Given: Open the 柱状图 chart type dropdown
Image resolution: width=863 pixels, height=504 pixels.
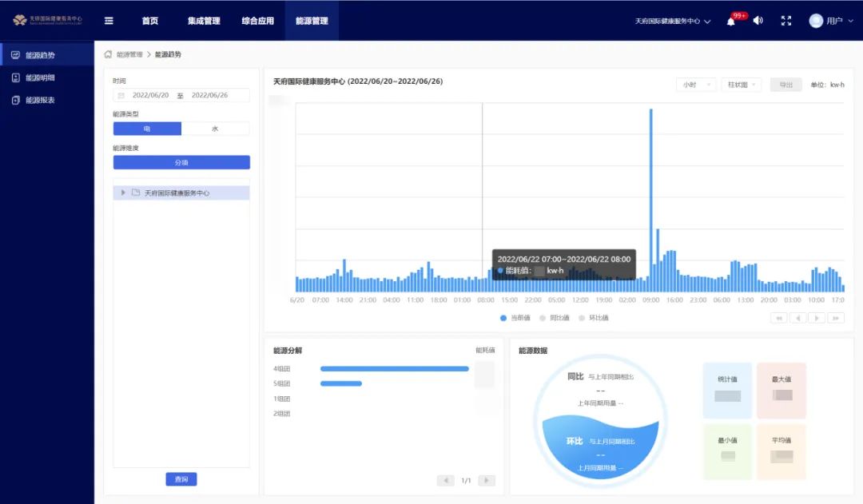Looking at the screenshot, I should point(741,85).
